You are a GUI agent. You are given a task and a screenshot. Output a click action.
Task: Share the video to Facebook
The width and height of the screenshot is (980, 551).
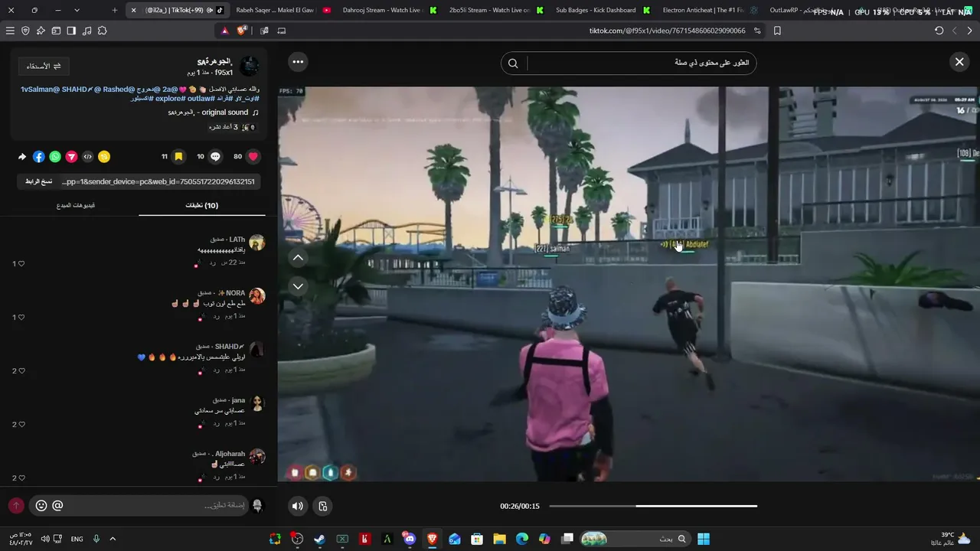click(x=38, y=156)
